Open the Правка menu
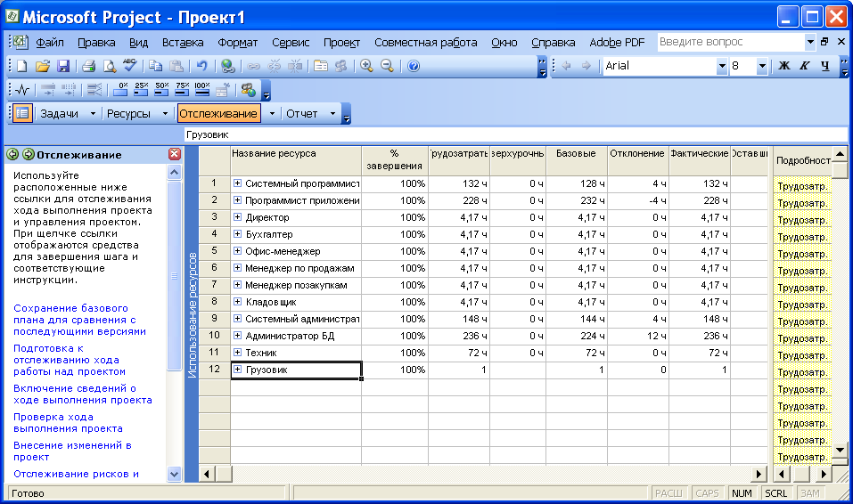 [96, 43]
